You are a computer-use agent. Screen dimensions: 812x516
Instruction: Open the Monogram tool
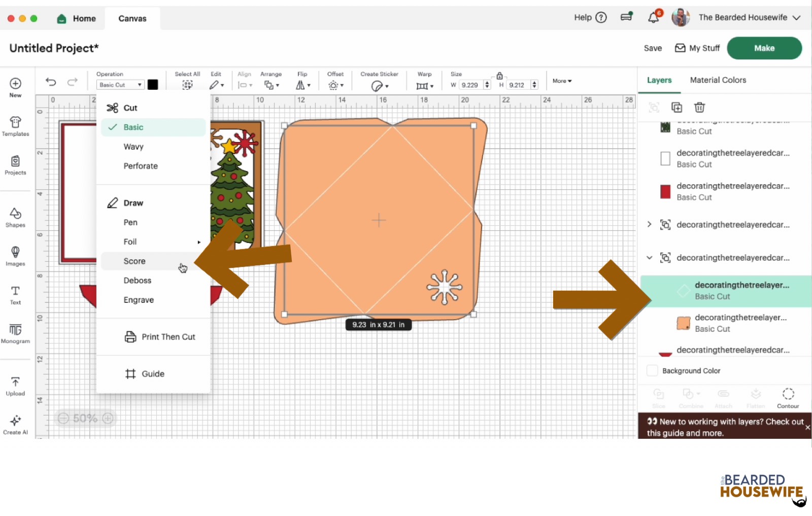point(15,333)
